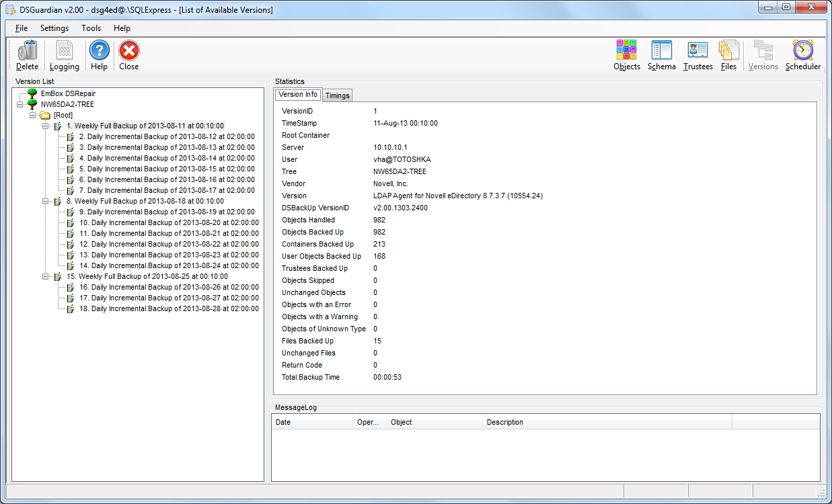Click the Server value 10.10.10.1
The height and width of the screenshot is (504, 832).
(x=390, y=147)
